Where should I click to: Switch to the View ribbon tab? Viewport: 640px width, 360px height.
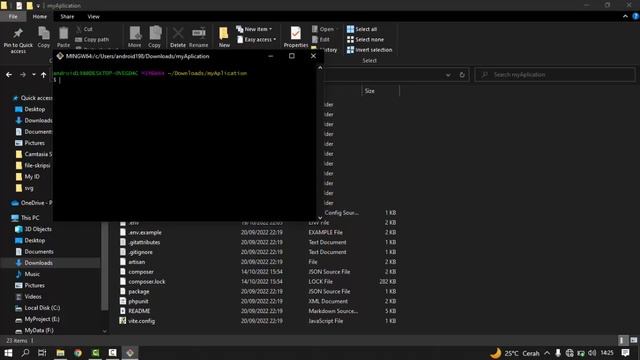point(93,17)
